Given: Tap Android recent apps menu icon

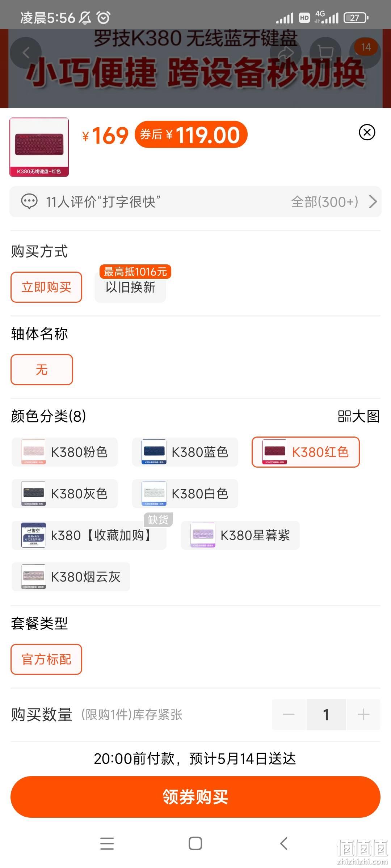Looking at the screenshot, I should point(107,843).
